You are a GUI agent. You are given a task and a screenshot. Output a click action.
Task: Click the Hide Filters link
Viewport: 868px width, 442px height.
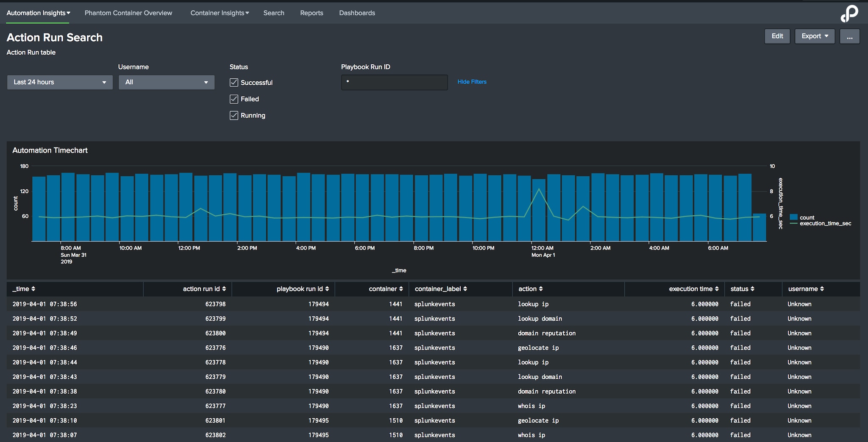[x=472, y=82]
